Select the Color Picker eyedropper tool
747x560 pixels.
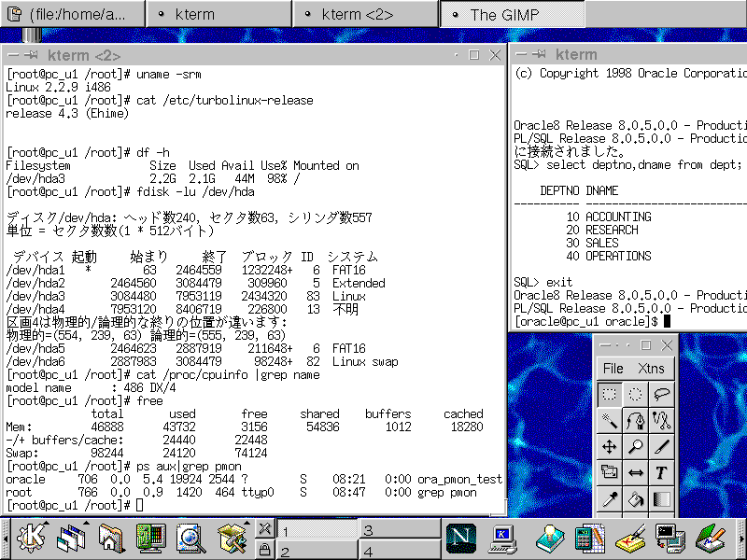click(610, 498)
